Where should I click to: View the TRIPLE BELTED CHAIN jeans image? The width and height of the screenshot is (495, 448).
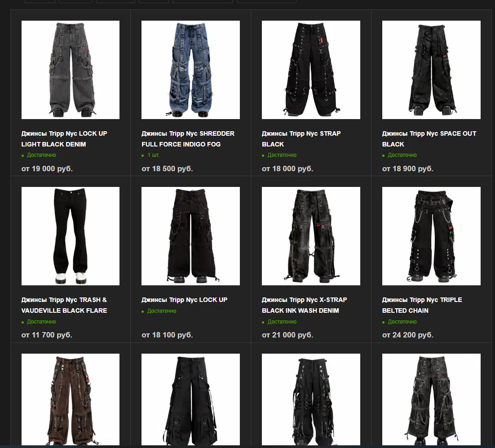[x=431, y=236]
